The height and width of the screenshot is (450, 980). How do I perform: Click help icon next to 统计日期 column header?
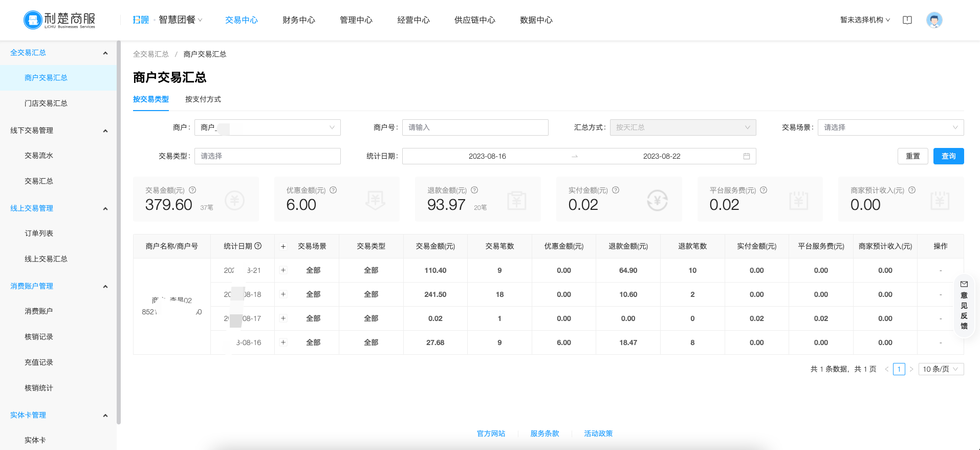(258, 246)
